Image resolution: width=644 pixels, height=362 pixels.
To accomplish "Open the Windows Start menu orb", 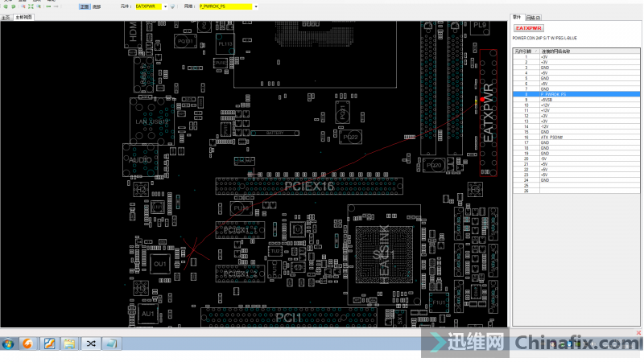I will tap(8, 343).
